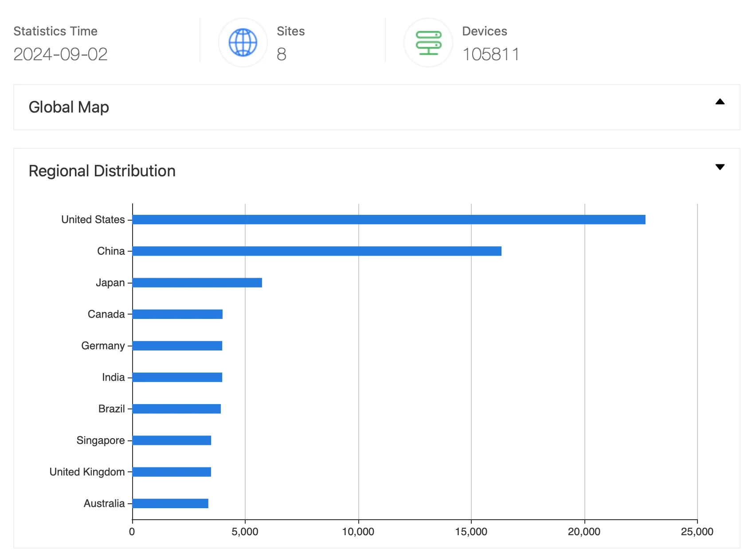Click the green server Devices icon

click(428, 43)
